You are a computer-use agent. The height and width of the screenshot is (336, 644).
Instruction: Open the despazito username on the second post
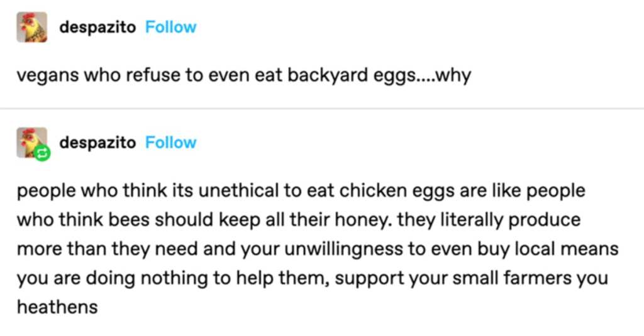97,143
